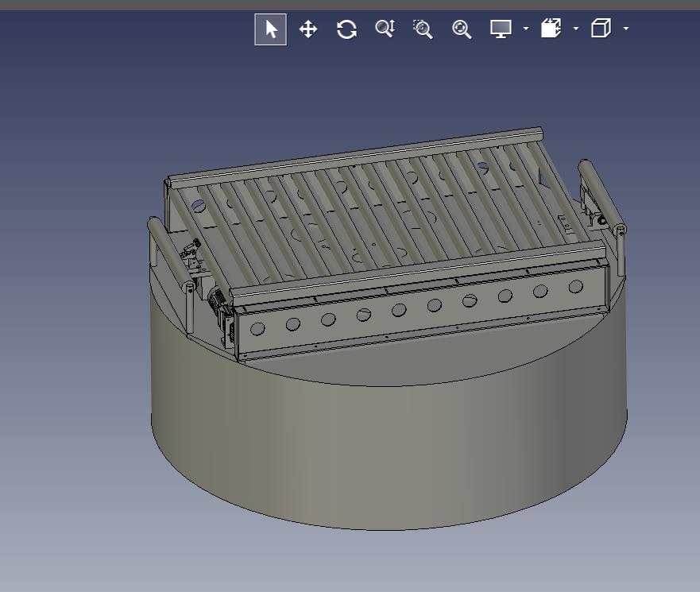Click the Zoom to fit magnifier

click(462, 29)
